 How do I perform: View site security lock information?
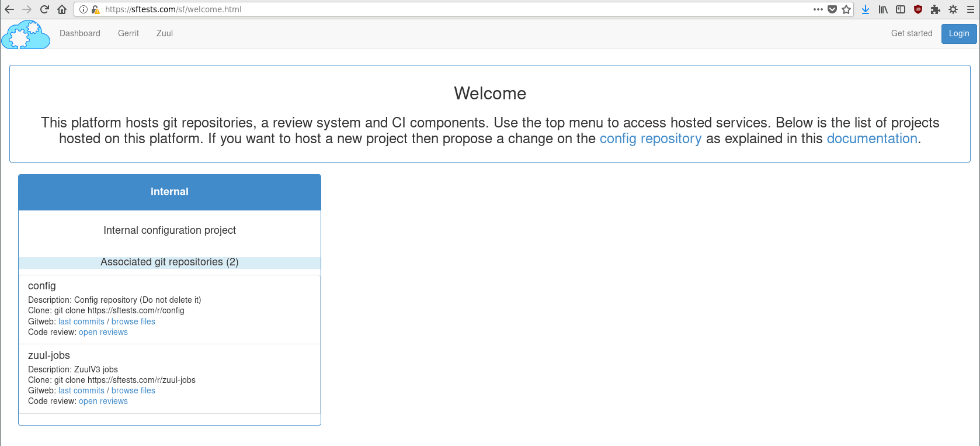tap(95, 9)
